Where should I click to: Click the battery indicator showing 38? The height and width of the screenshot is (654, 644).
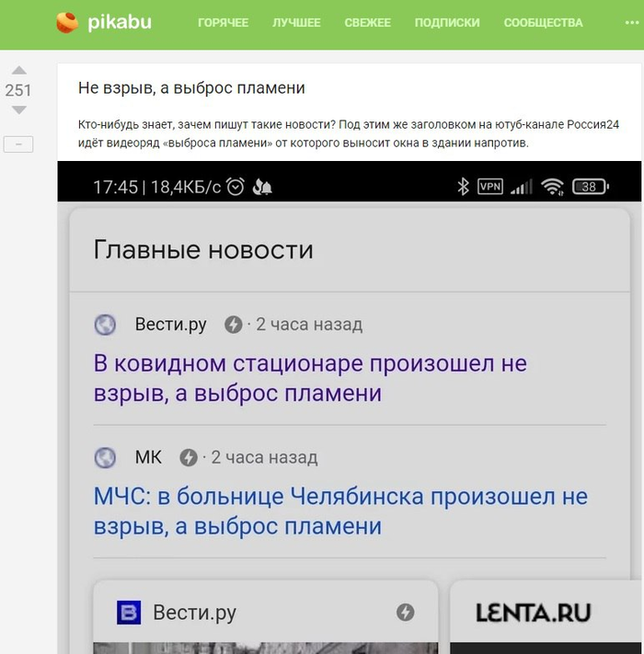pyautogui.click(x=590, y=187)
